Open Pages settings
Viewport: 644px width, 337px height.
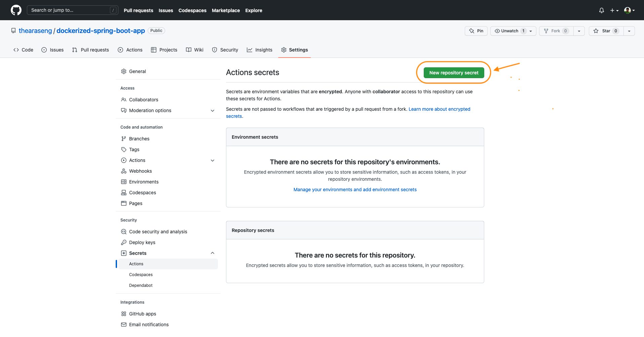pos(168,203)
